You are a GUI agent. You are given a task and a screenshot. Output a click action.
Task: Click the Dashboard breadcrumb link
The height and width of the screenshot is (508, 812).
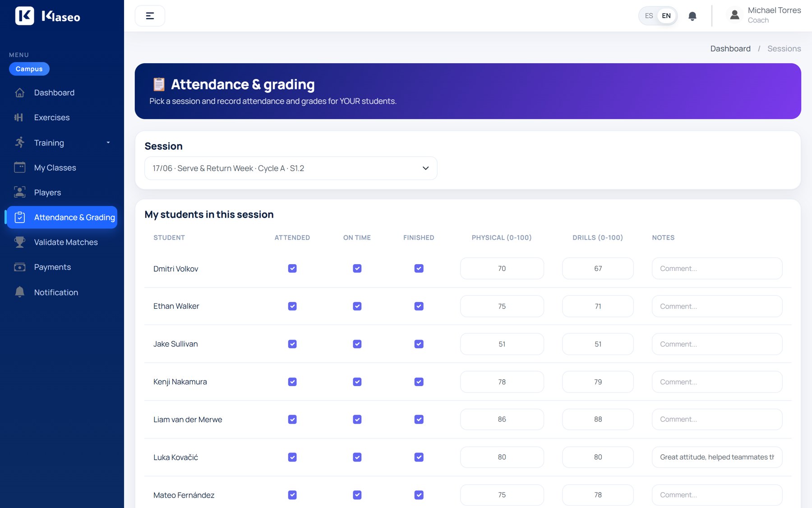(x=730, y=48)
